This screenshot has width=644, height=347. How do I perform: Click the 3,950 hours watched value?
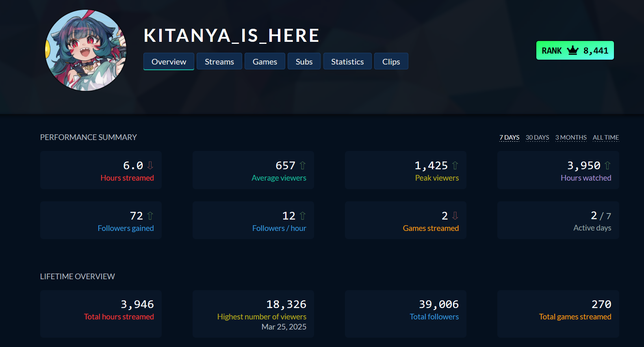[x=584, y=165]
